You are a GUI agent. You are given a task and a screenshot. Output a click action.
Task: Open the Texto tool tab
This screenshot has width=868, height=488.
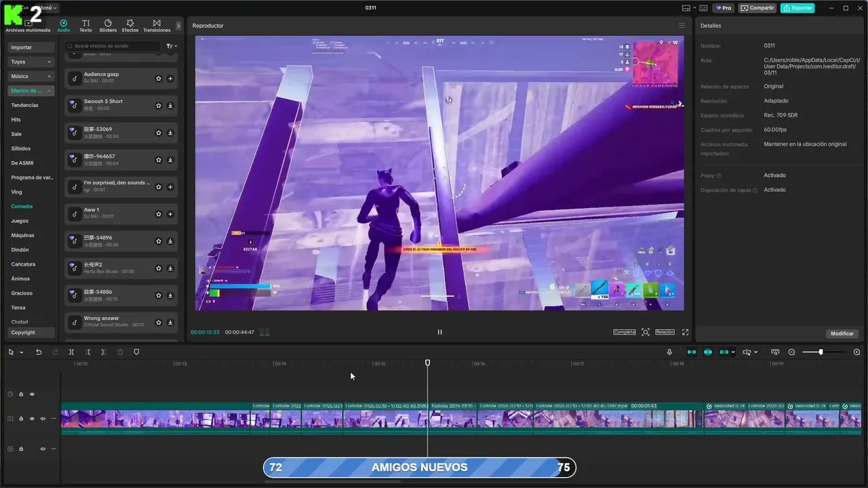(x=85, y=26)
